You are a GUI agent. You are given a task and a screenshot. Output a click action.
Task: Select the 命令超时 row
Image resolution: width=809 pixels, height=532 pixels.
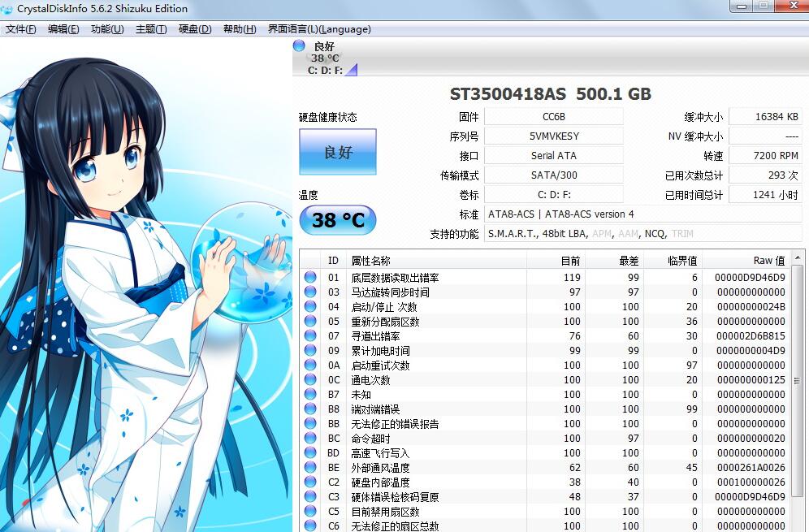[545, 438]
